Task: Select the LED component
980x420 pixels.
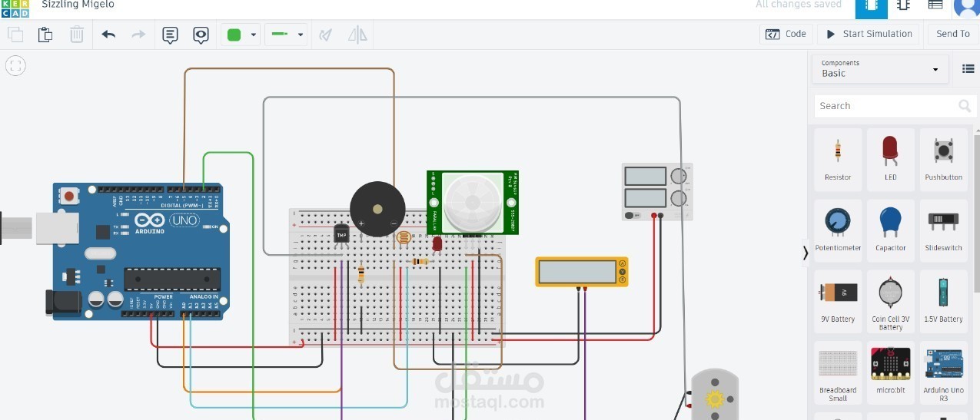Action: pyautogui.click(x=890, y=159)
